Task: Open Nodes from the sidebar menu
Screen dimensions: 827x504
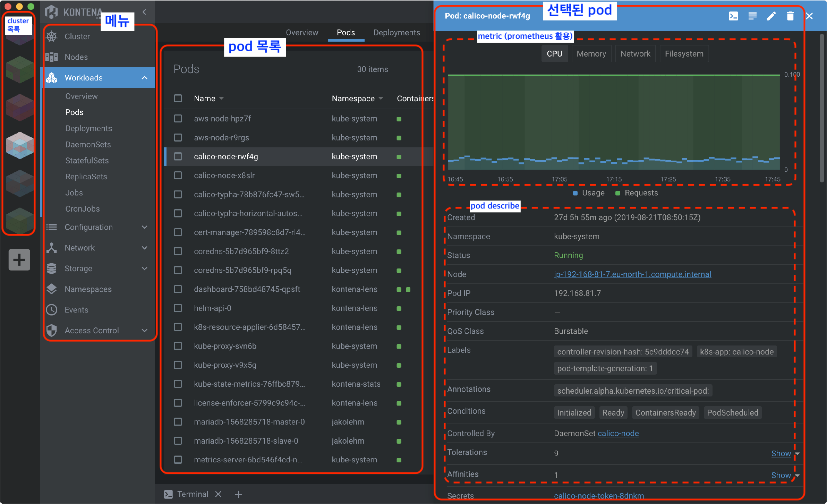Action: [x=76, y=57]
